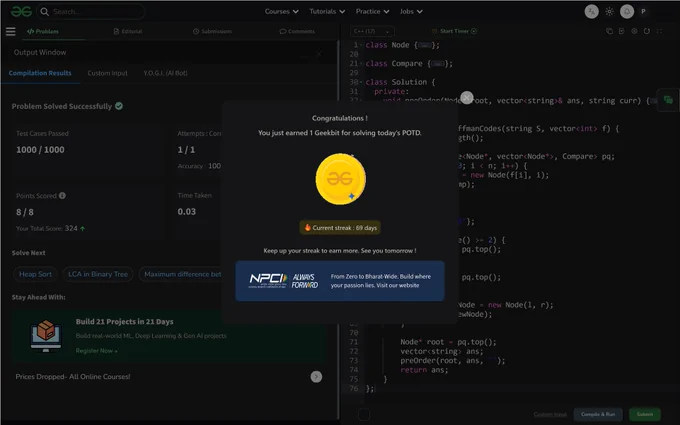
Task: Select the Y.O.G.I. (AI Bot) tab
Action: click(166, 73)
